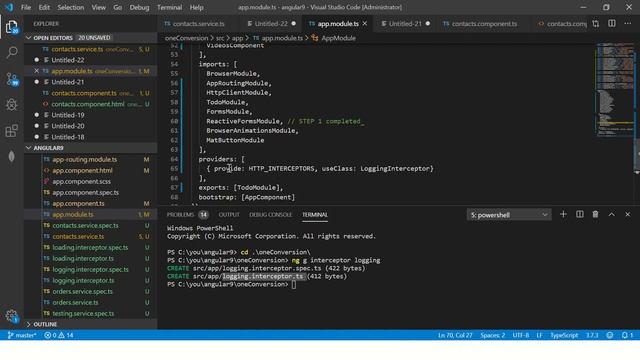Click the master branch indicator in status bar
The image size is (640, 360).
pyautogui.click(x=22, y=335)
